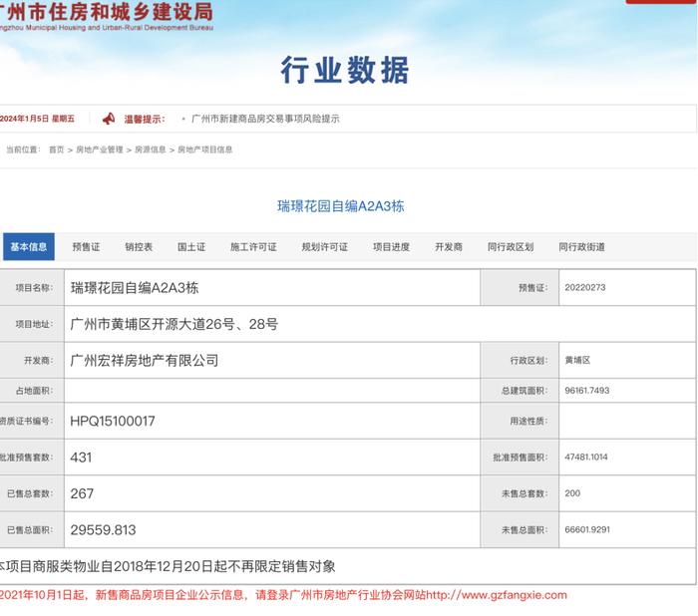The height and width of the screenshot is (616, 698).
Task: Select the 施工许可证 tab
Action: pyautogui.click(x=253, y=247)
